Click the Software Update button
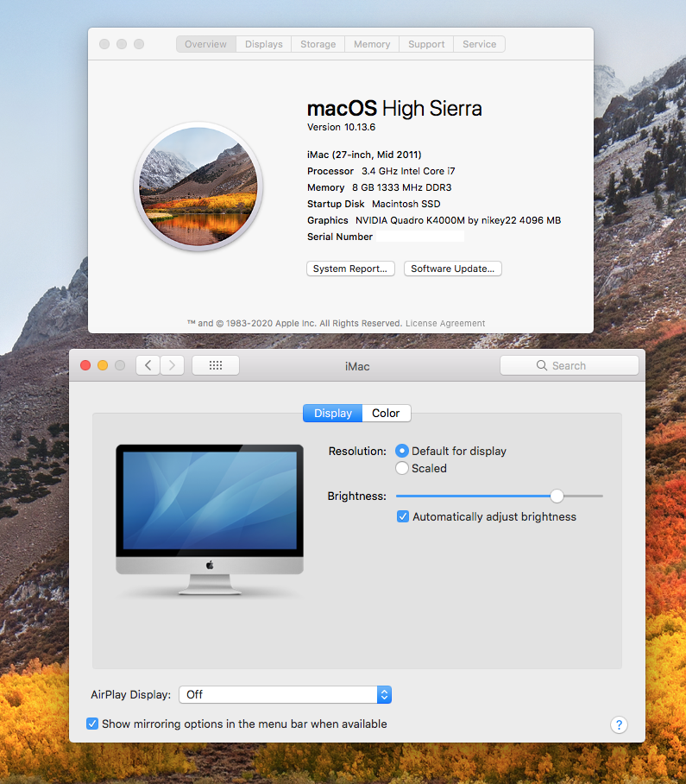 pyautogui.click(x=453, y=269)
